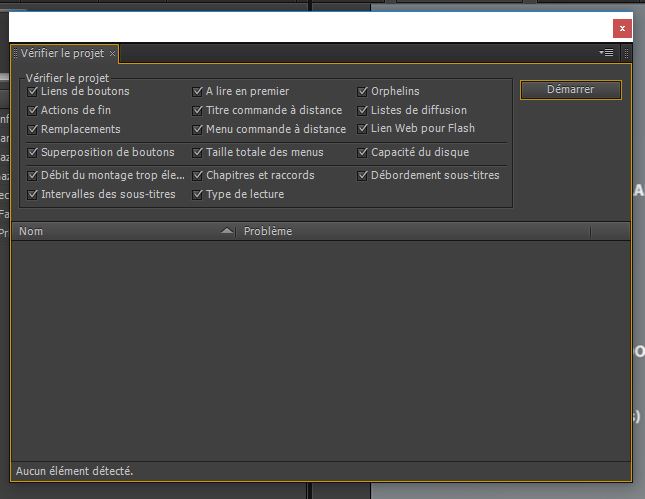This screenshot has height=499, width=645.
Task: Close the Vérifier le projet tab
Action: [x=112, y=53]
